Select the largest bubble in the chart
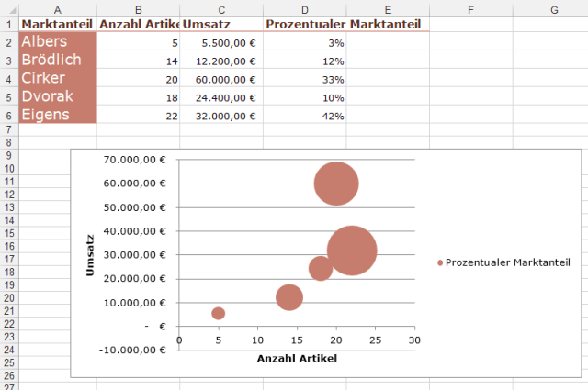Screen dimensions: 588x390 tap(352, 250)
